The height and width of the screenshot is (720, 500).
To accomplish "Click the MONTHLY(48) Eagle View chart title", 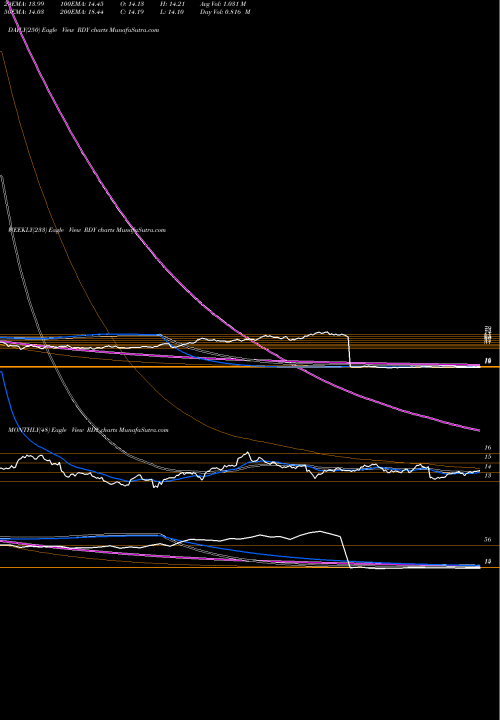I will coord(88,430).
